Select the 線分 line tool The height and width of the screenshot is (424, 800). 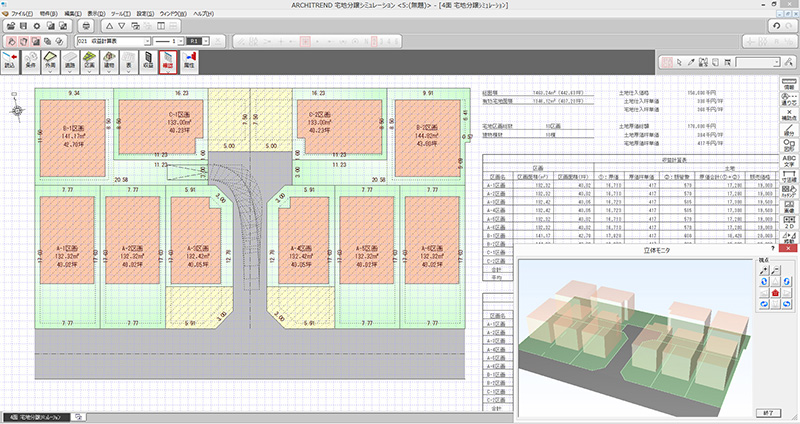coord(789,130)
